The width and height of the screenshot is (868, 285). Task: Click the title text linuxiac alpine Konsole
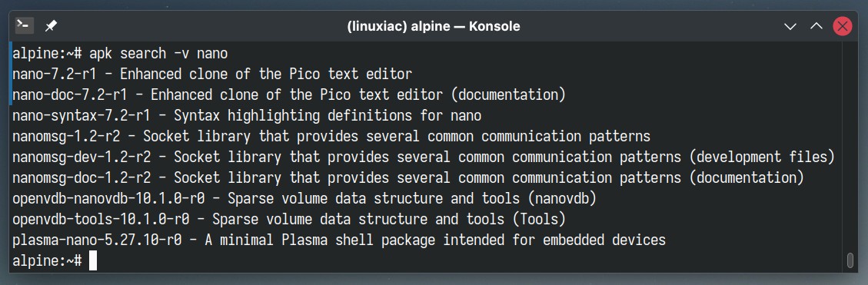434,26
